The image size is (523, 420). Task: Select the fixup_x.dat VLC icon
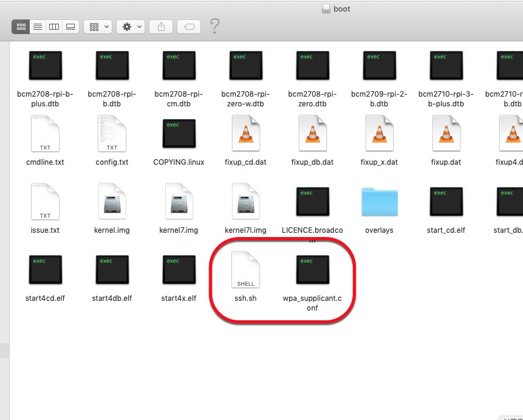[379, 133]
